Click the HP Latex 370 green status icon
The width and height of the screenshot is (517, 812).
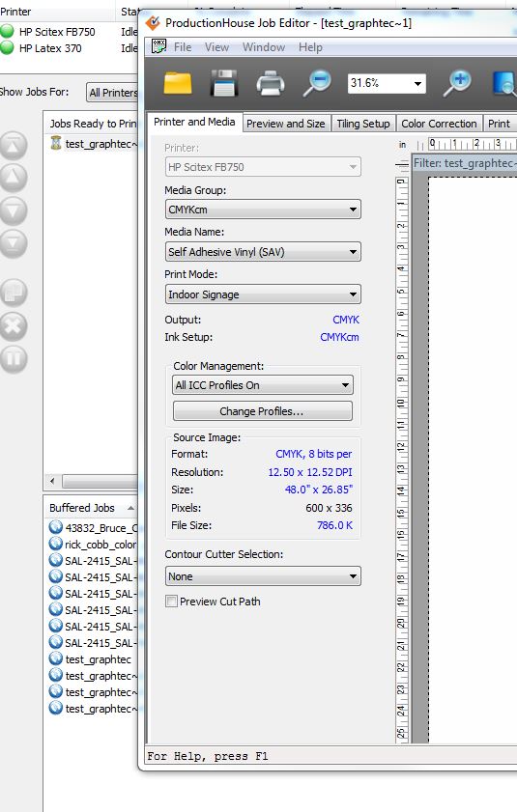click(8, 47)
